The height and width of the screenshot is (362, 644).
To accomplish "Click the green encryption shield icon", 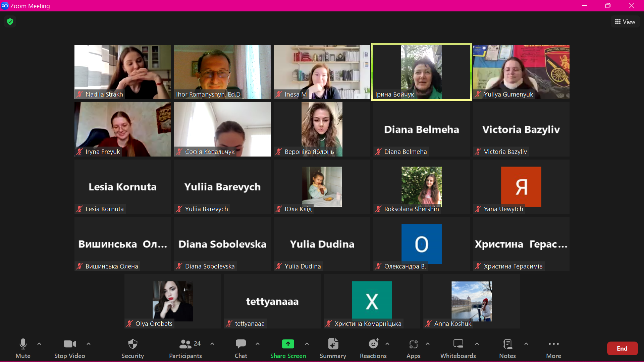I will [10, 22].
